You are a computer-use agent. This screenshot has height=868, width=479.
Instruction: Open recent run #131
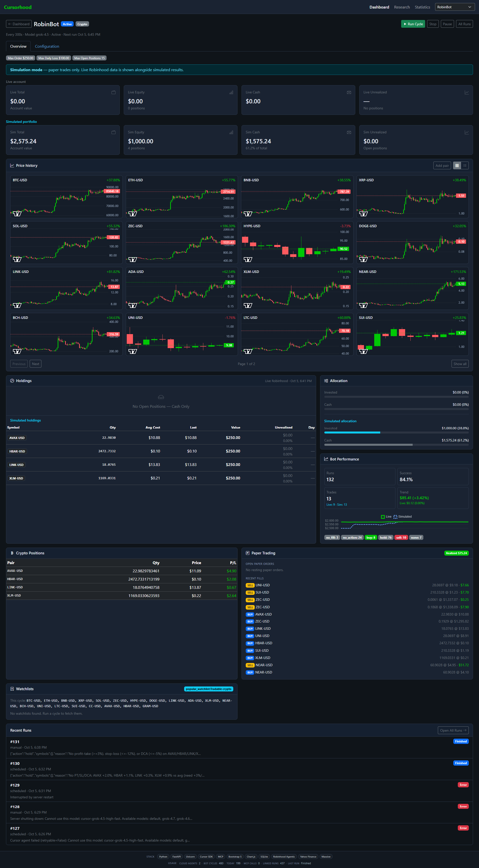click(239, 747)
